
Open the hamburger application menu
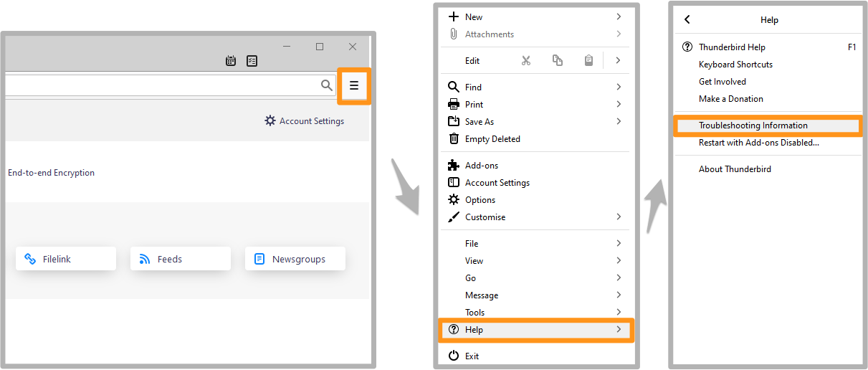(x=354, y=86)
